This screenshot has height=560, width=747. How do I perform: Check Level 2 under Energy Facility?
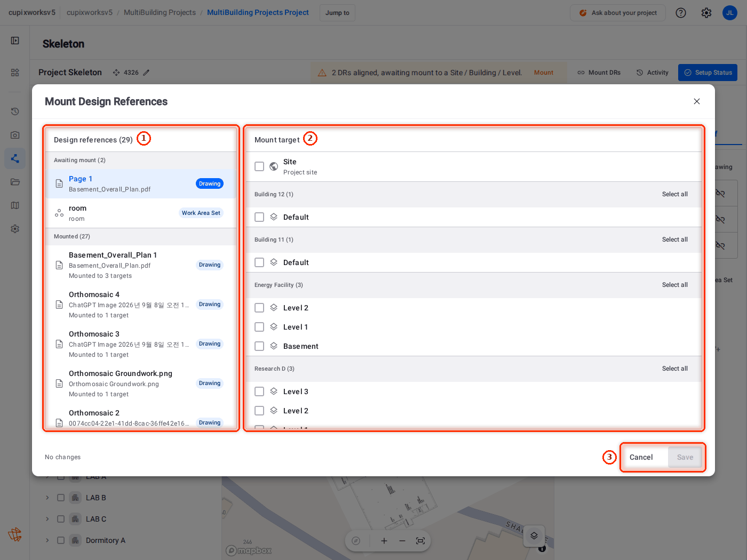click(x=259, y=308)
